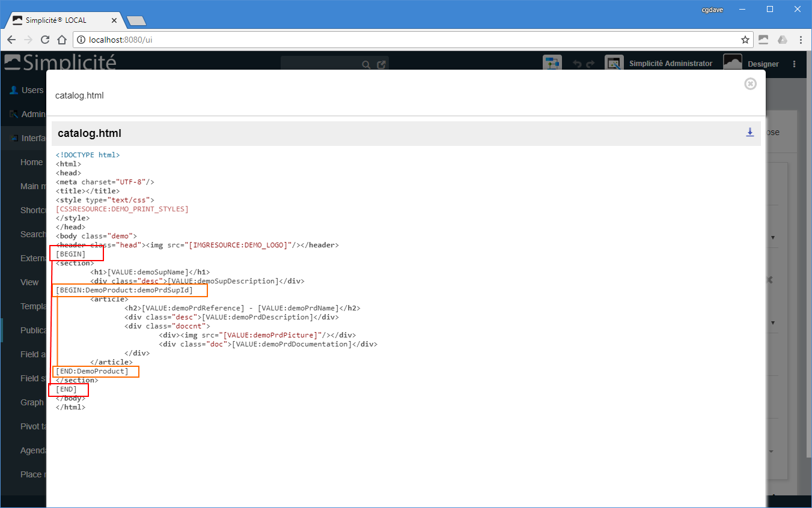Image resolution: width=812 pixels, height=508 pixels.
Task: Click the [BEGIN:DemoProduct:demoPrdSupId] line
Action: click(124, 290)
